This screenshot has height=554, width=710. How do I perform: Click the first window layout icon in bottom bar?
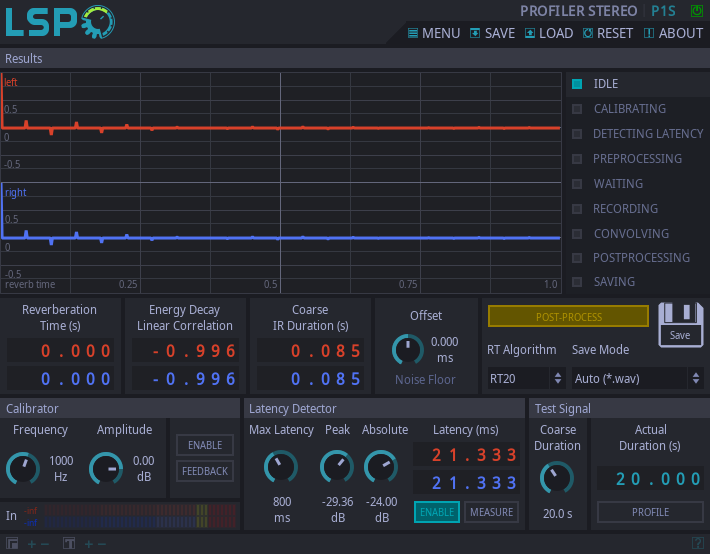(x=12, y=543)
